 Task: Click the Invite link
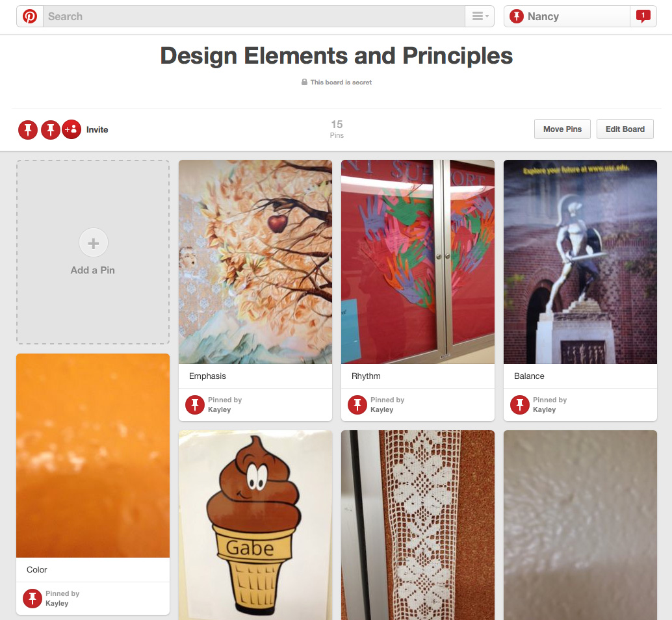click(97, 130)
